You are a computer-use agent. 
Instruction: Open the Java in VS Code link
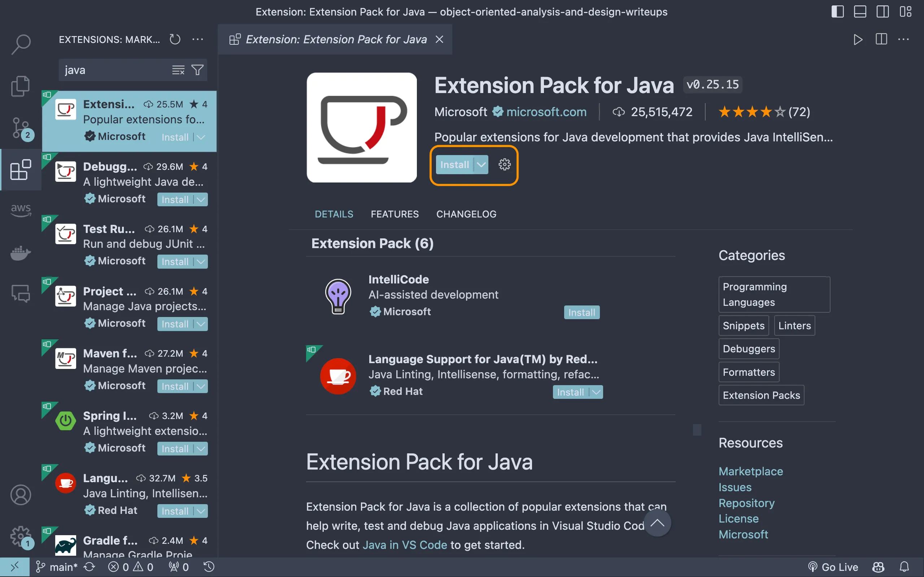pos(404,545)
